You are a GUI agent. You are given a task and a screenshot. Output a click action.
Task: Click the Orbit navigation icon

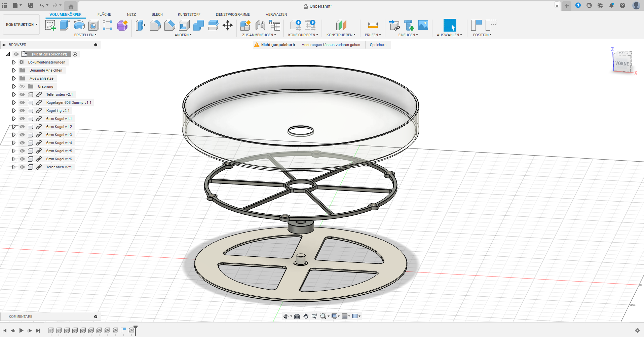tap(286, 316)
